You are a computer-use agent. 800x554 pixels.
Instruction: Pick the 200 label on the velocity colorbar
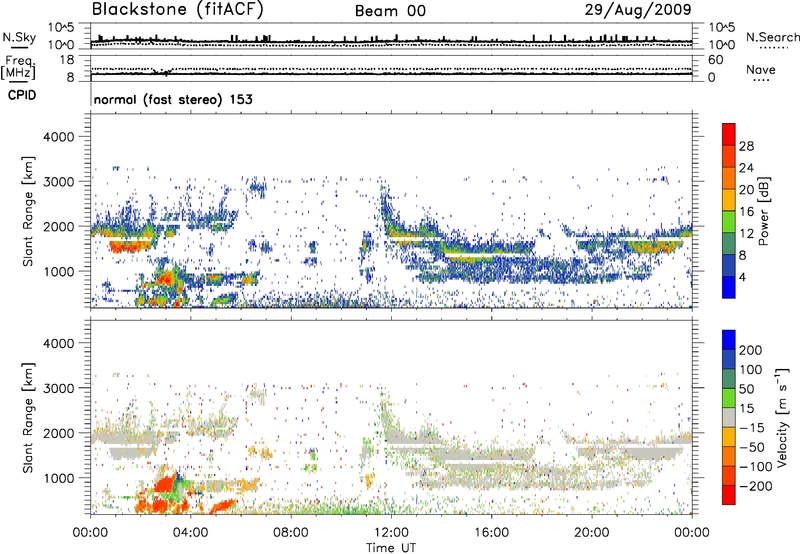tap(751, 350)
